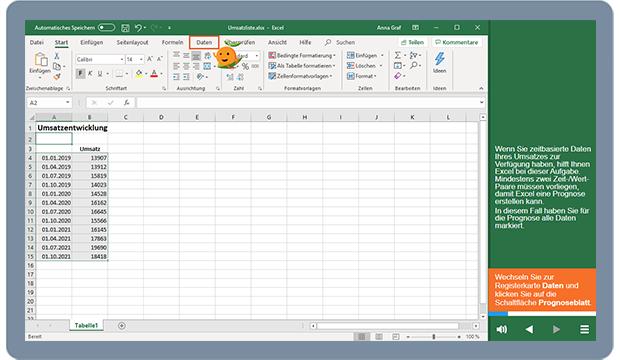Click the ribbon display options icon

coord(415,28)
